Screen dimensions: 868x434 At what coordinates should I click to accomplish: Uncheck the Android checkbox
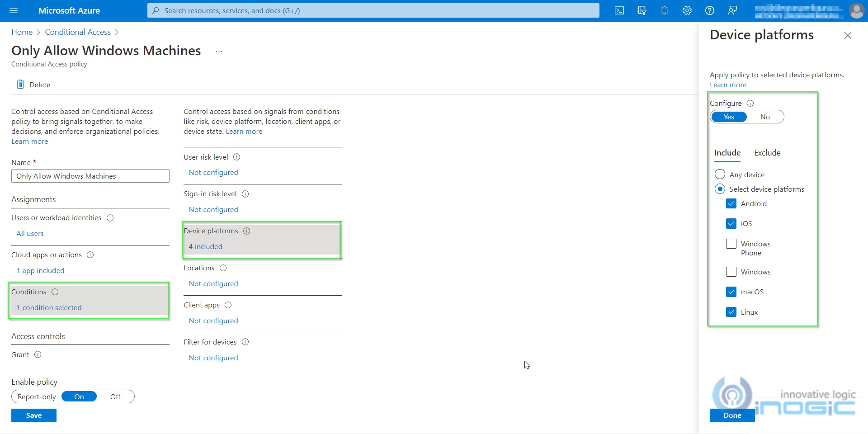(x=731, y=203)
